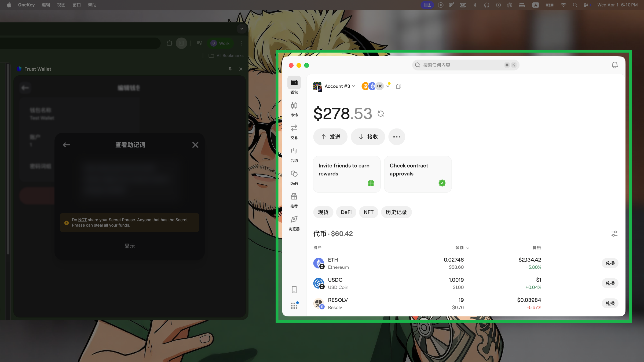This screenshot has height=362, width=644.
Task: Pin the Trust Wallet extension panel
Action: point(230,69)
